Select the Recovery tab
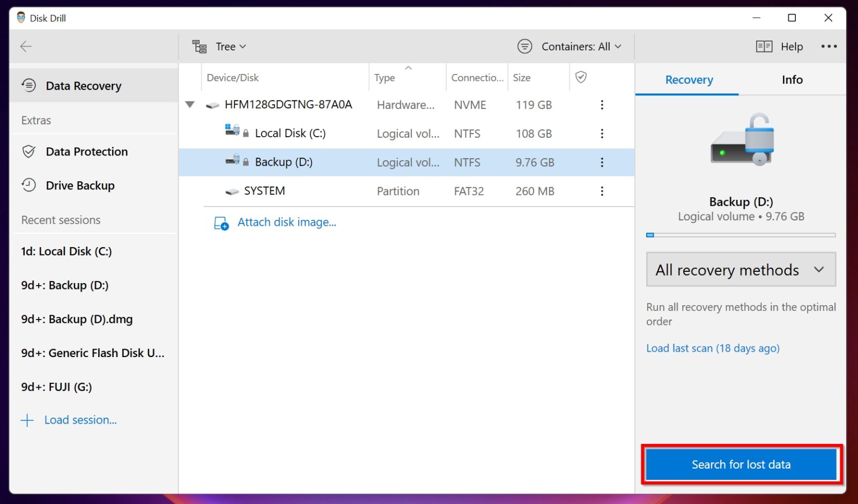Screen dimensions: 858x504 click(x=689, y=79)
